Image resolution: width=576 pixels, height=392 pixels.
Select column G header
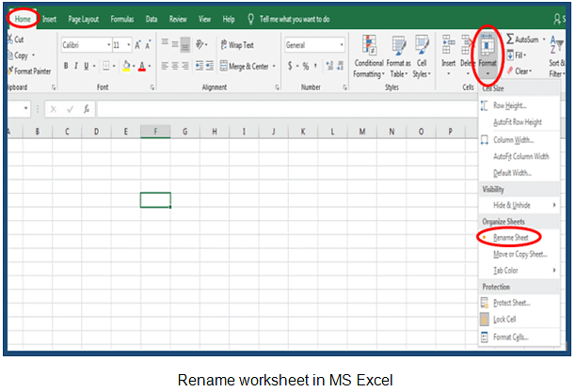(184, 132)
